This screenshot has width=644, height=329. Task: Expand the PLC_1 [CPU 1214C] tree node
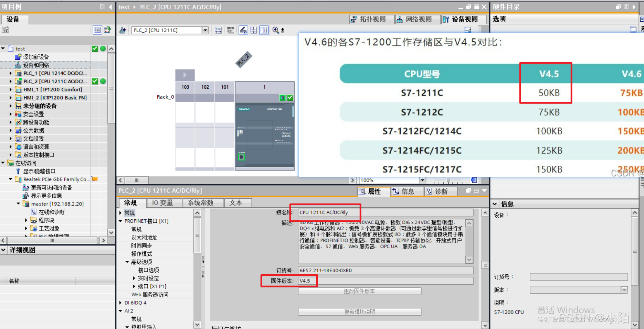point(10,73)
